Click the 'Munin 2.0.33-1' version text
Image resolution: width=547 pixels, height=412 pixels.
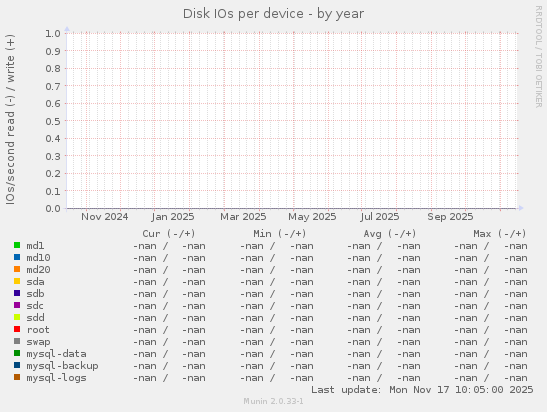point(274,402)
